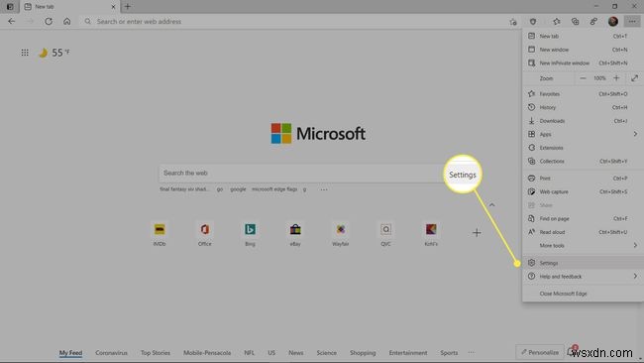Screen dimensions: 644x363
Task: Go to Home via house icon
Action: tap(67, 22)
